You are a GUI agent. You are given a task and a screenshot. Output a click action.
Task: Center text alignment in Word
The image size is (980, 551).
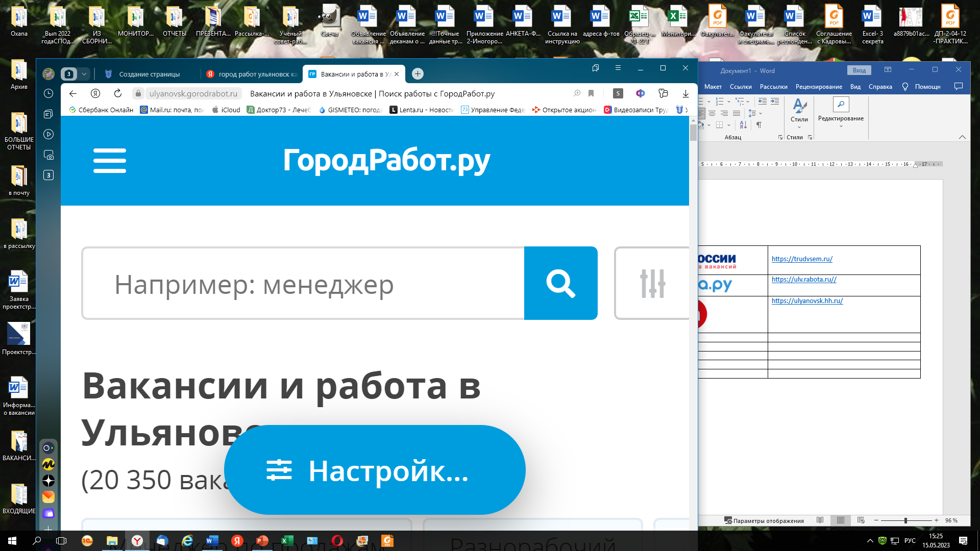click(712, 113)
